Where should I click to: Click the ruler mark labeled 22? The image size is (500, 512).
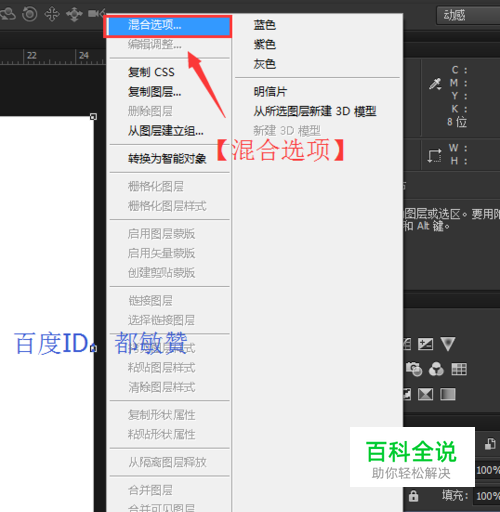click(x=32, y=55)
